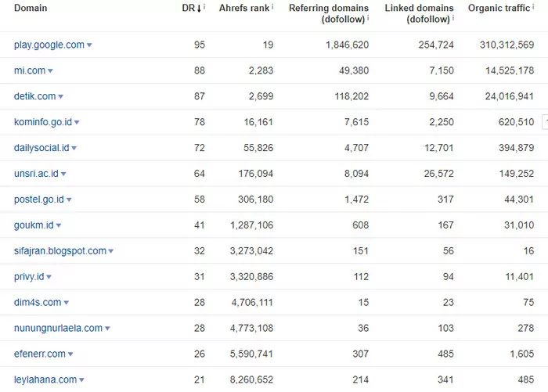
Task: Select Ahrefs rank value 2,283
Action: coord(261,70)
